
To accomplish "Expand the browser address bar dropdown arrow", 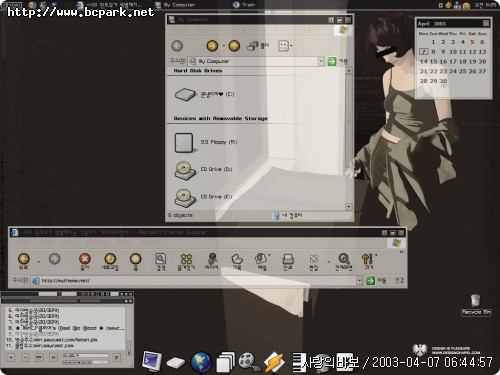I will click(x=359, y=281).
